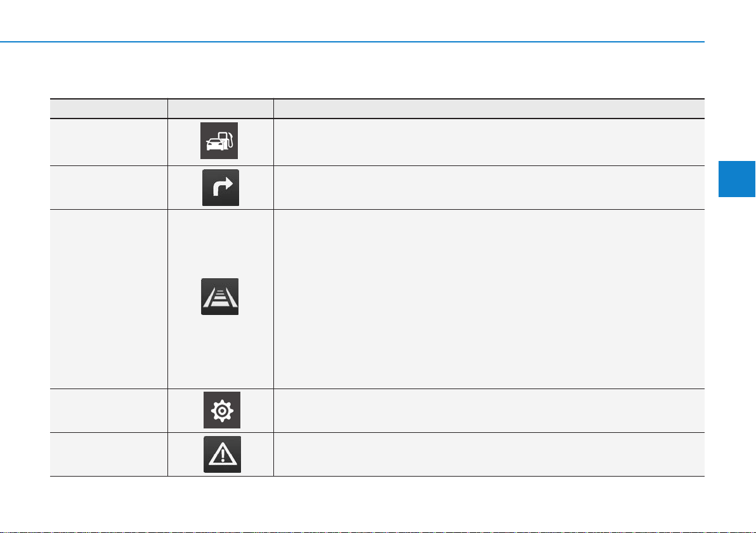Image resolution: width=756 pixels, height=533 pixels.
Task: Click description cell right of fuel pump icon
Action: coord(488,142)
